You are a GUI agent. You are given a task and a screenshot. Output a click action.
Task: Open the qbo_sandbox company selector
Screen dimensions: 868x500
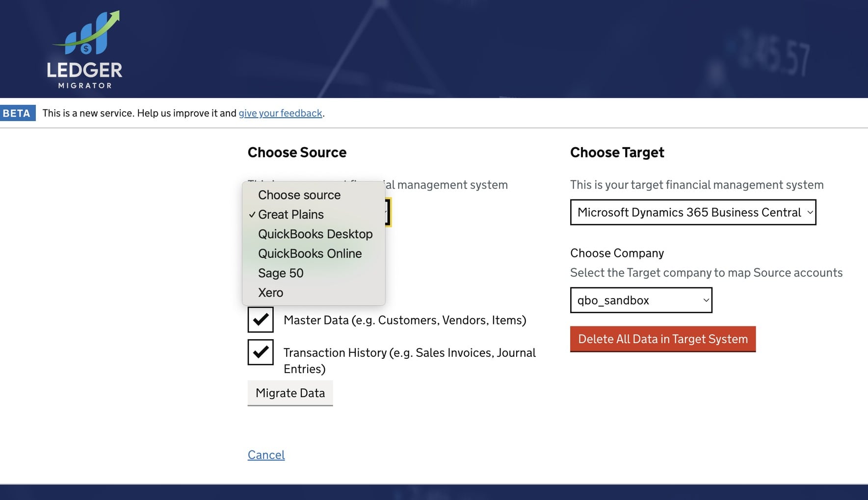[641, 300]
